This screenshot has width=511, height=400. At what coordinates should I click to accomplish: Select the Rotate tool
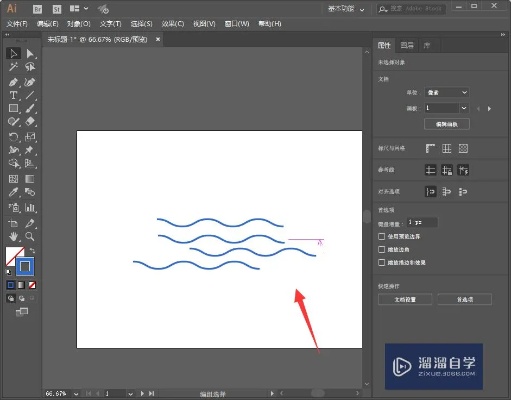[x=13, y=137]
